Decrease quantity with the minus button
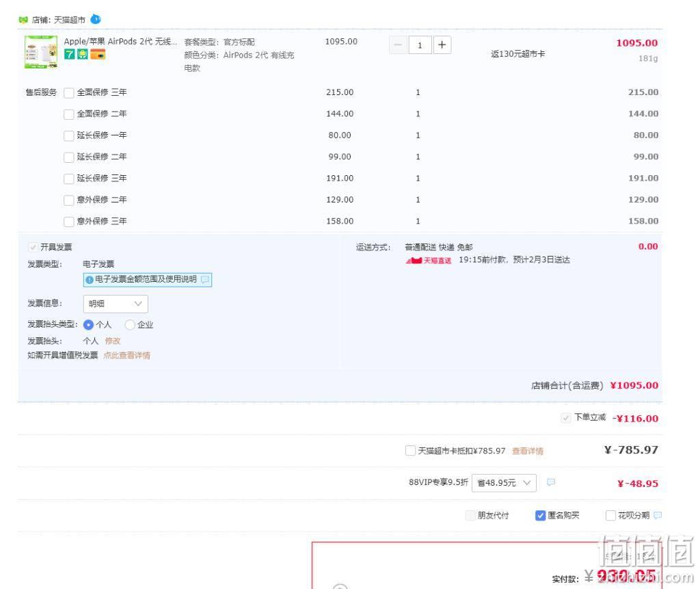This screenshot has width=700, height=589. (398, 44)
